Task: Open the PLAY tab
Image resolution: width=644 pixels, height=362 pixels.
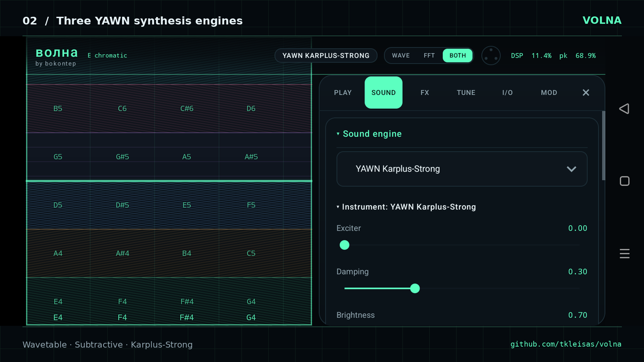Action: point(343,93)
